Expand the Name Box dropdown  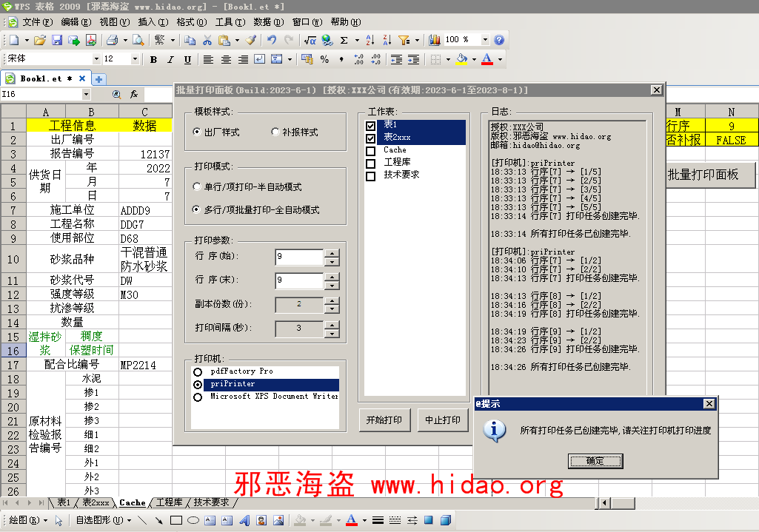86,94
